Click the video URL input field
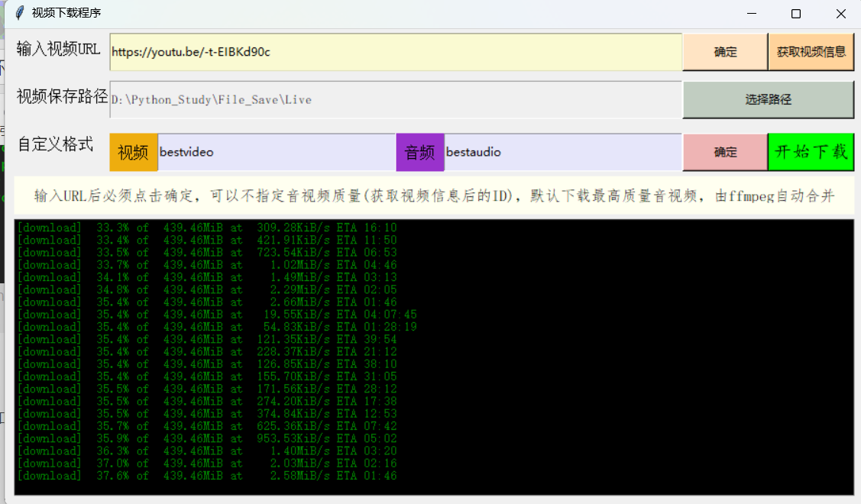 pyautogui.click(x=396, y=52)
